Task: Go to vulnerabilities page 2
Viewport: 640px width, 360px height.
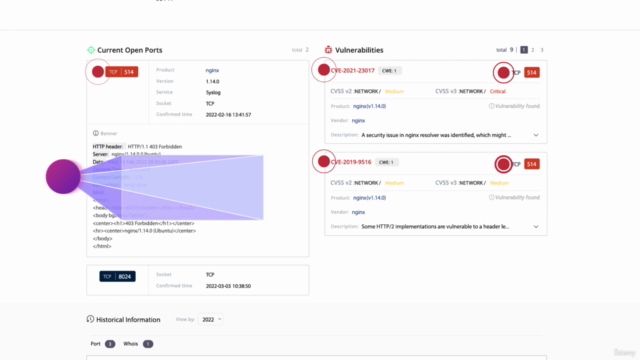Action: pos(533,50)
